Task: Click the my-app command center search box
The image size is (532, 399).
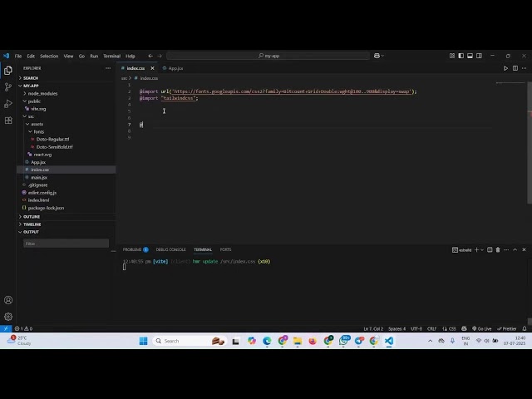Action: tap(268, 56)
